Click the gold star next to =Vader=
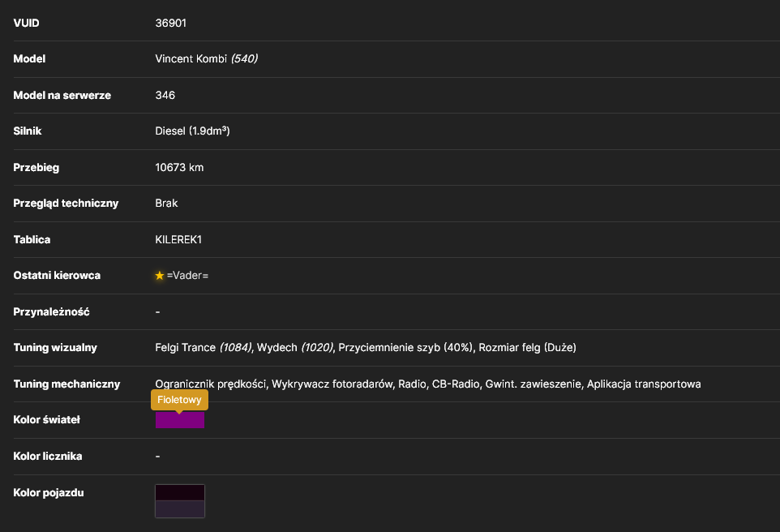Screen dimensions: 780x532 [159, 276]
